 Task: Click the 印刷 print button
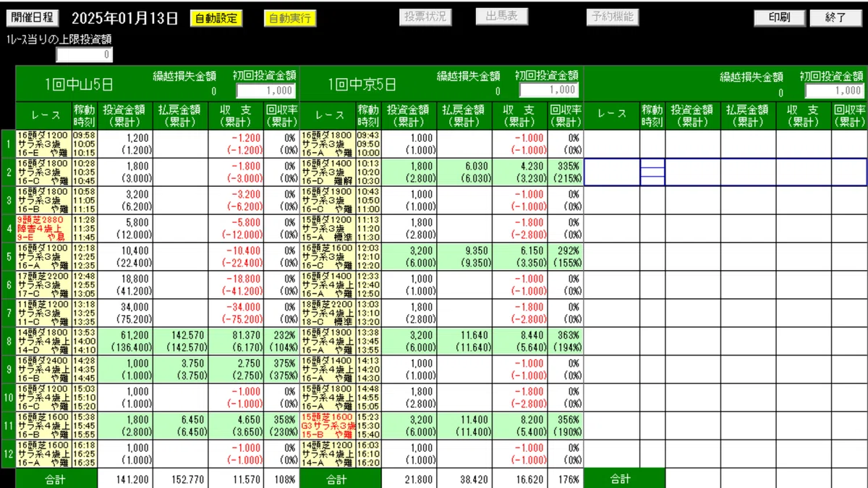(x=780, y=18)
